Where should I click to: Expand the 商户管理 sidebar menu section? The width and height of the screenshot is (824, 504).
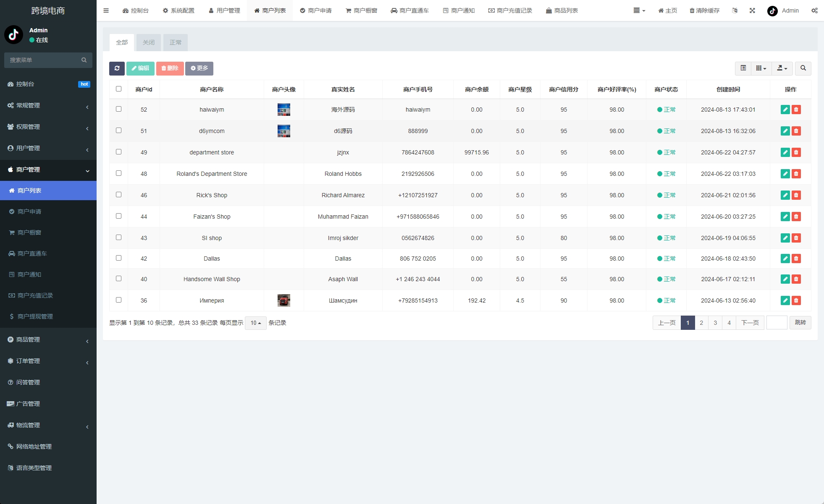[48, 170]
